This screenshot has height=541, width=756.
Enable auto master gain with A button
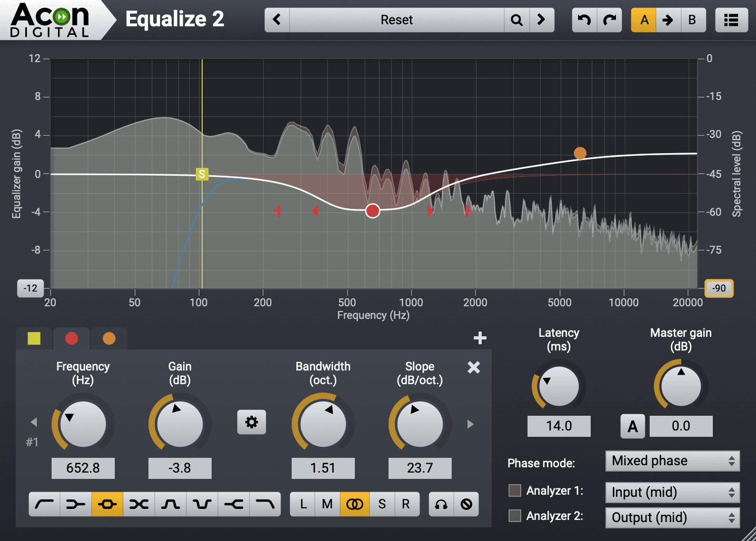click(632, 426)
